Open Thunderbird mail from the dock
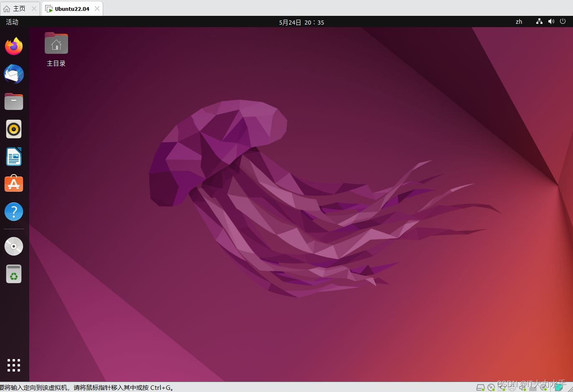This screenshot has height=392, width=573. click(x=14, y=74)
